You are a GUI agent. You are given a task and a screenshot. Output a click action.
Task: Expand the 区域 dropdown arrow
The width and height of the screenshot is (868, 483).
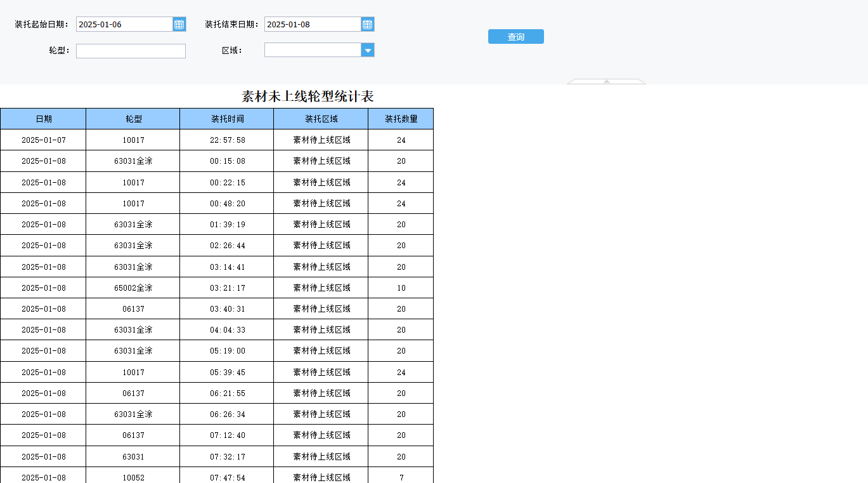pyautogui.click(x=368, y=50)
